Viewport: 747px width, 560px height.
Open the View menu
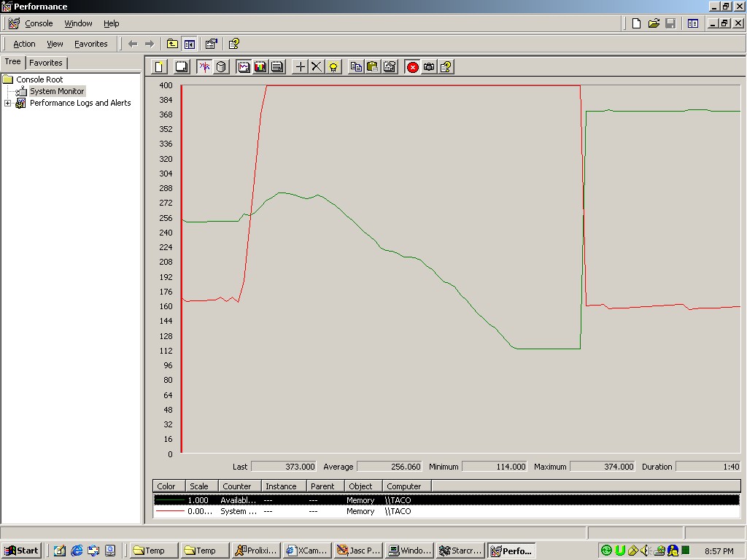click(55, 44)
